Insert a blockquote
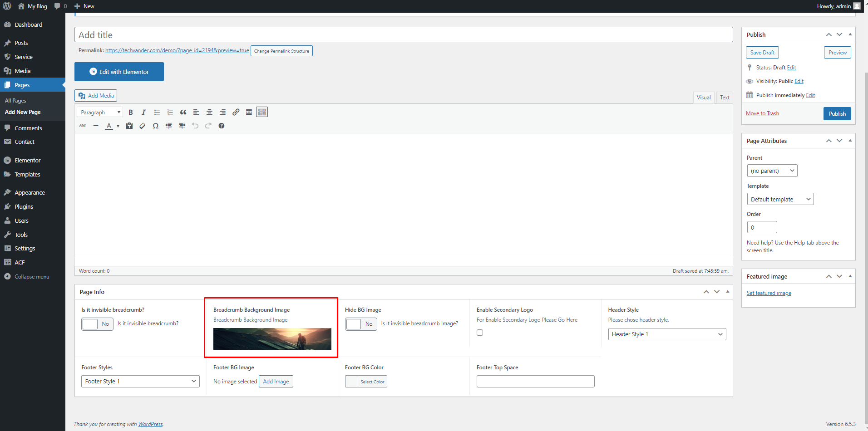 coord(183,113)
